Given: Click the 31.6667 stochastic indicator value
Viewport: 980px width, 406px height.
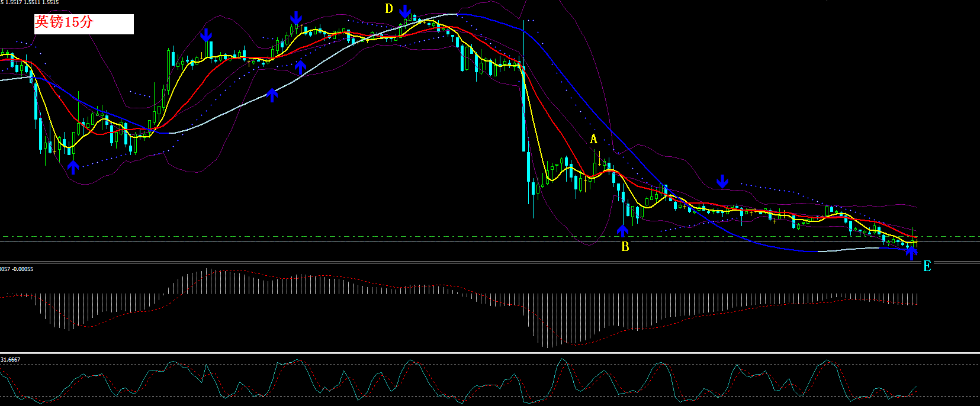Looking at the screenshot, I should (x=10, y=360).
